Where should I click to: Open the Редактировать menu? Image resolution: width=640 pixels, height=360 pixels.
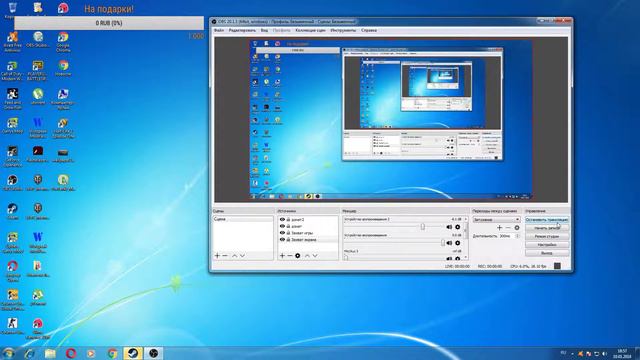click(x=242, y=30)
